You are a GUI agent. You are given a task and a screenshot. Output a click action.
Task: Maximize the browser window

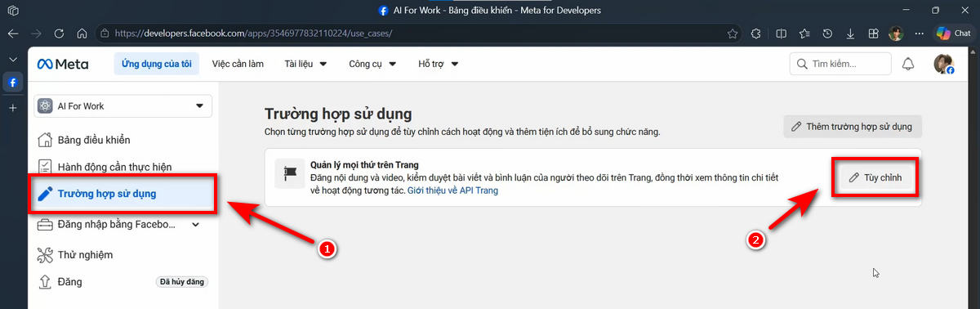point(935,11)
